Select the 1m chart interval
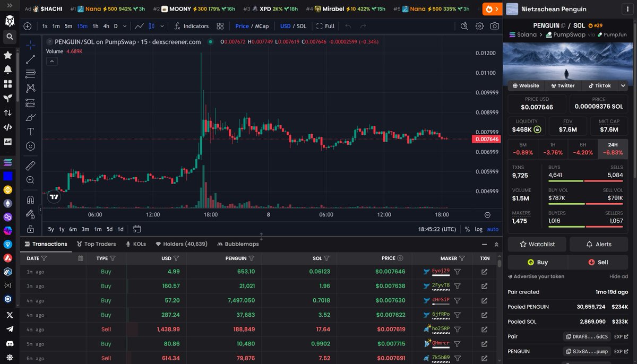 pos(56,26)
